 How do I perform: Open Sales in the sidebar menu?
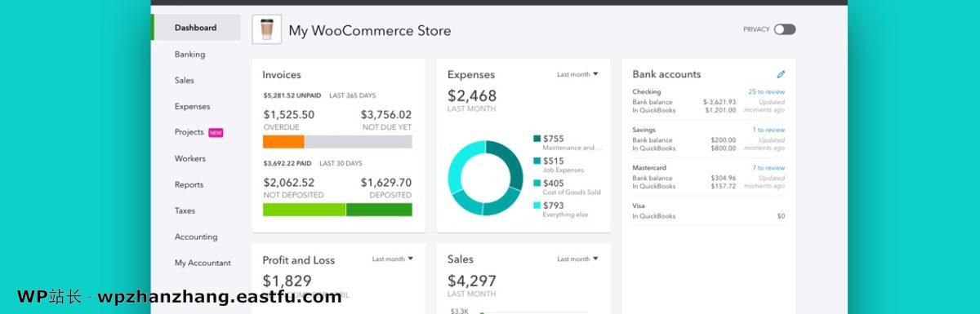(x=185, y=81)
